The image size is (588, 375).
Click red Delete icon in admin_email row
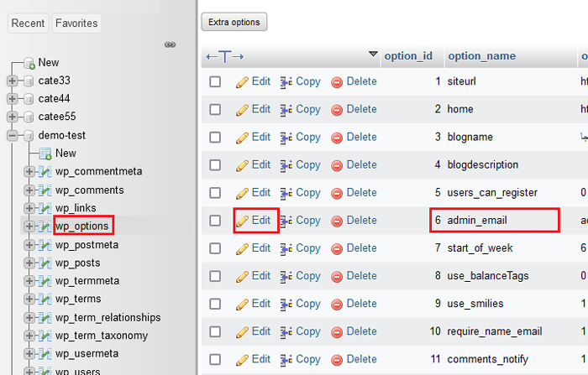point(337,221)
